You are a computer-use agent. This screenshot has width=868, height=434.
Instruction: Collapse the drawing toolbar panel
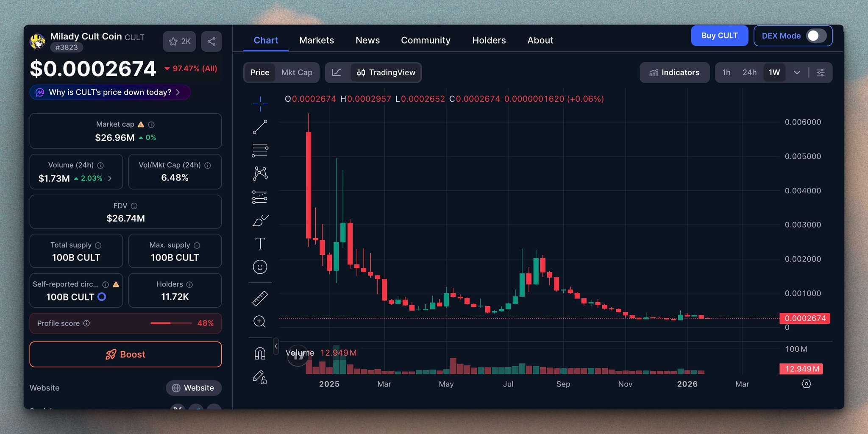click(276, 346)
